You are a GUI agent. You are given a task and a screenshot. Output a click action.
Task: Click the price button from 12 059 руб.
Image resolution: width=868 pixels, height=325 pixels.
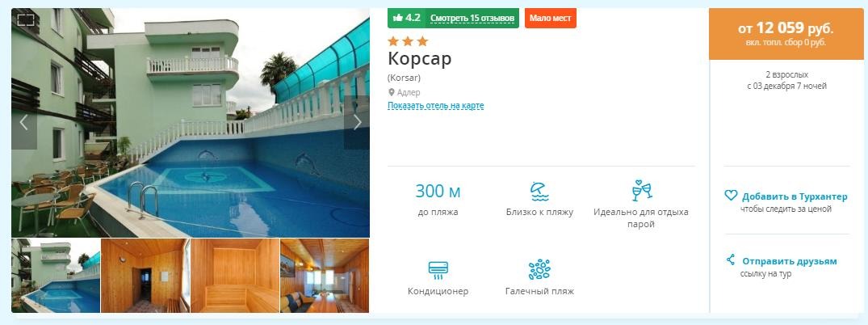point(786,34)
